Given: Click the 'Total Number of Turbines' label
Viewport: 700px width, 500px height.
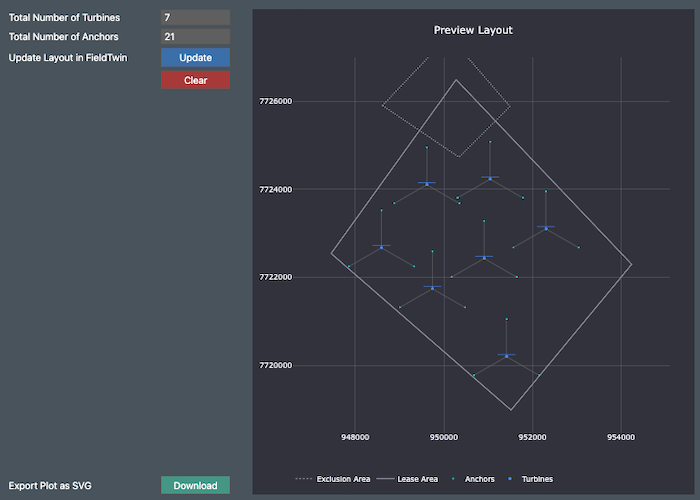Looking at the screenshot, I should tap(64, 17).
